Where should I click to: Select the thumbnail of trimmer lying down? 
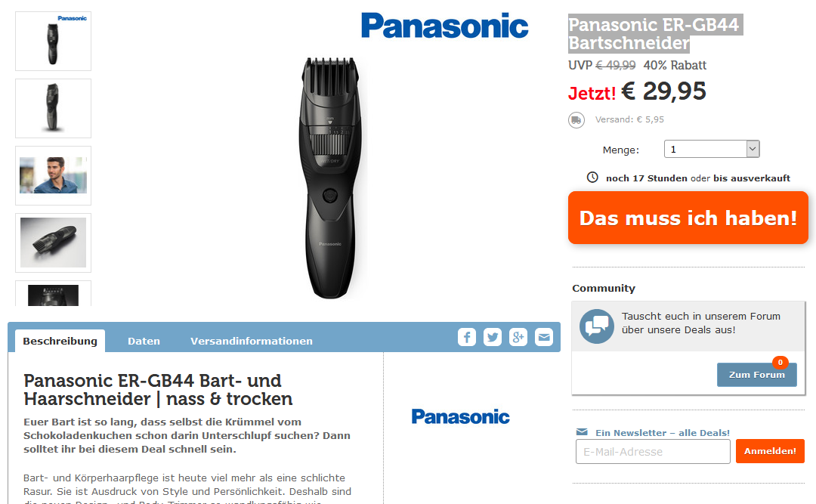53,243
